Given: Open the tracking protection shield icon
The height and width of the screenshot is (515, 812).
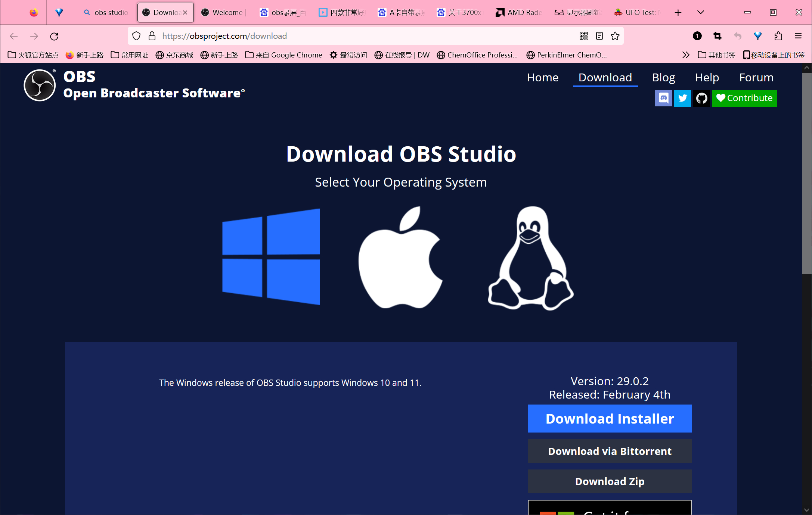Looking at the screenshot, I should tap(136, 36).
